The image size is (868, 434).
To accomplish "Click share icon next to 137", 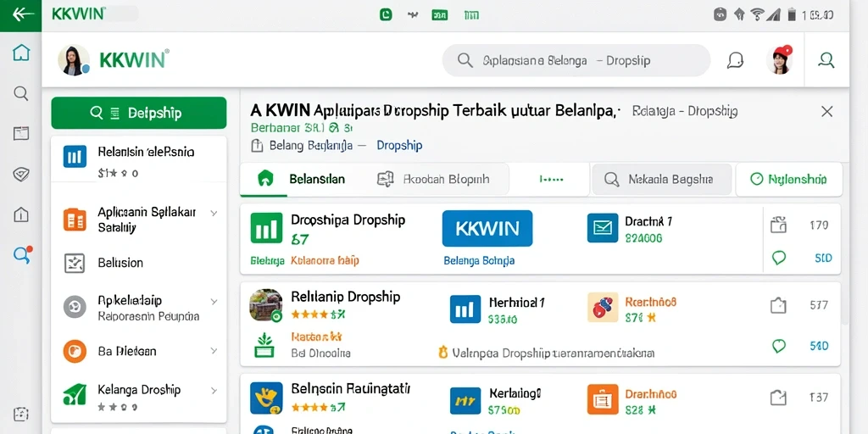I will pyautogui.click(x=779, y=397).
